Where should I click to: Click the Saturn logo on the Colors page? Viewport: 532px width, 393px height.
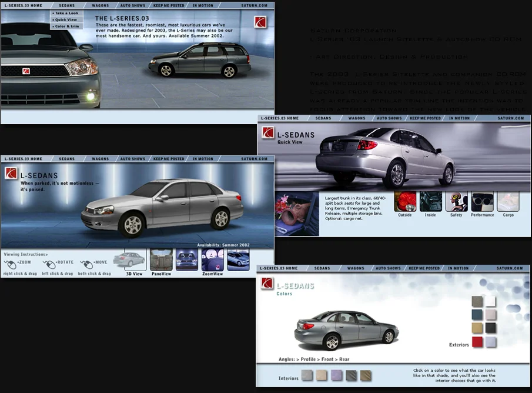pos(266,283)
